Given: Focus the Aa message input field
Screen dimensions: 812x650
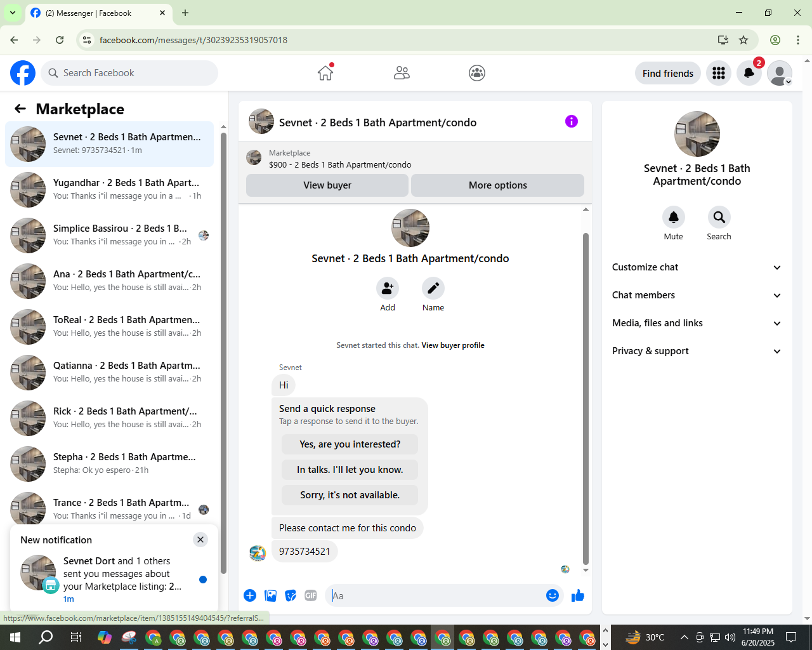Looking at the screenshot, I should [435, 595].
